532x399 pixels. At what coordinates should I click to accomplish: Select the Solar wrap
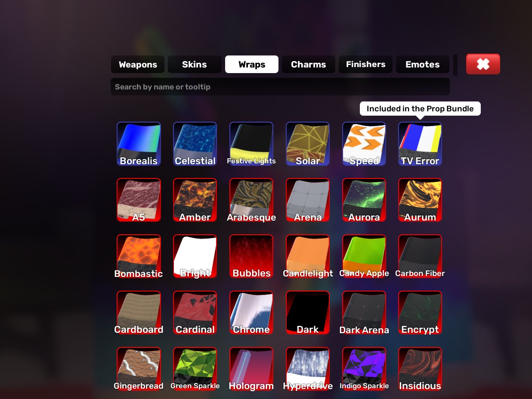point(308,144)
